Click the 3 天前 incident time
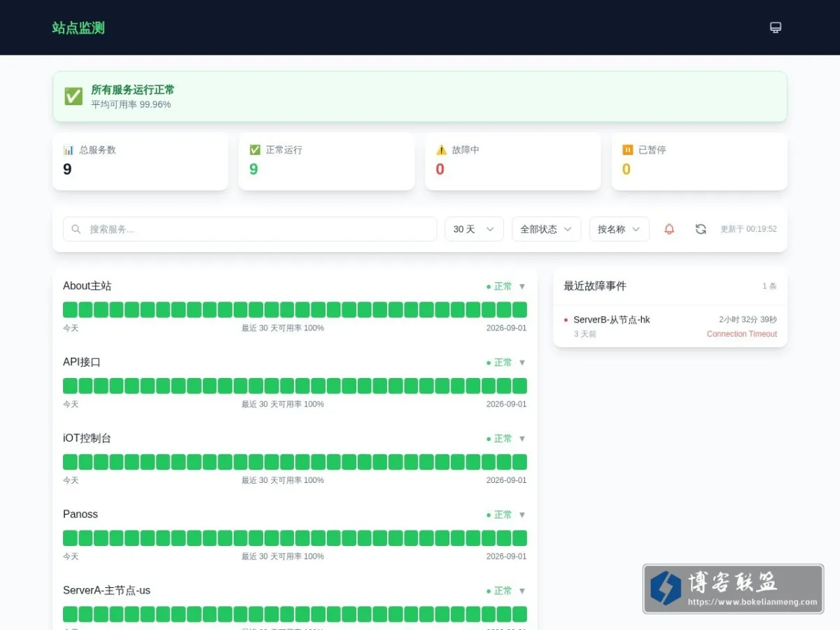840x630 pixels. (585, 334)
